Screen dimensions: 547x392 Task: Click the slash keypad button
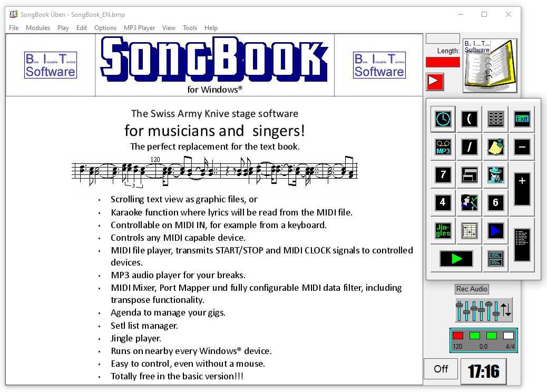(469, 147)
